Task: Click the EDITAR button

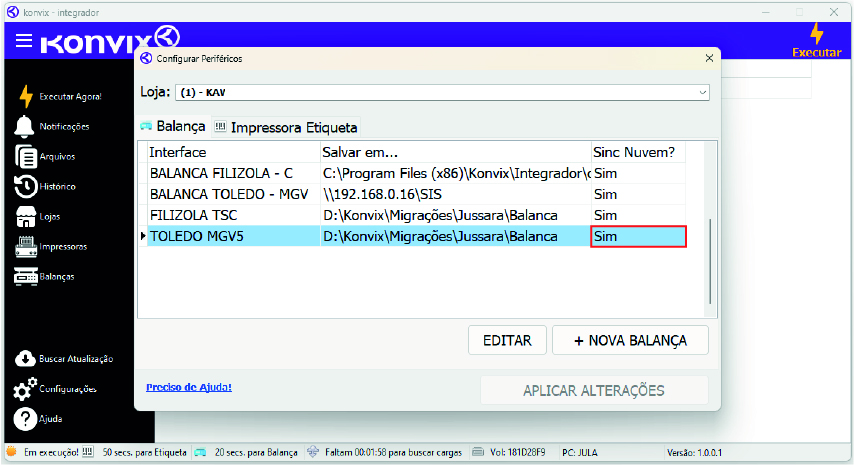Action: [507, 340]
